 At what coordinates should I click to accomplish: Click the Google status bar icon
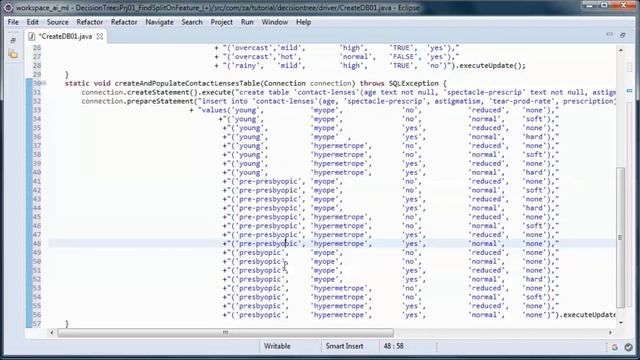(x=614, y=347)
